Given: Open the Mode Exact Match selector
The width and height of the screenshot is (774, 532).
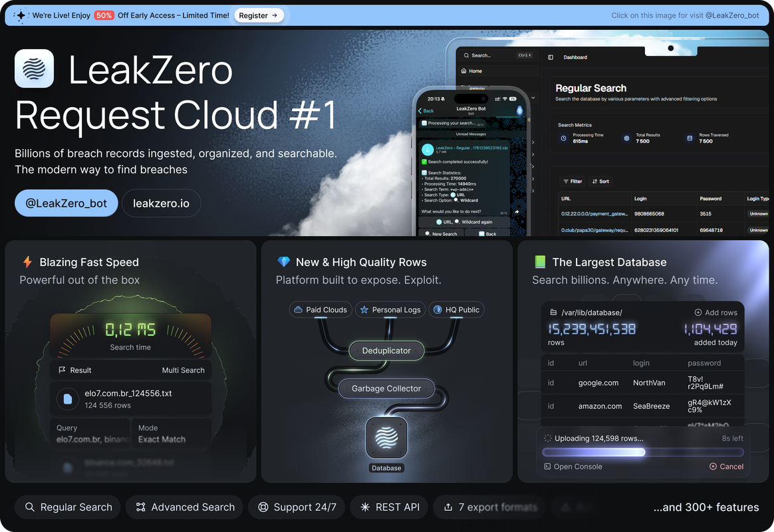Looking at the screenshot, I should coord(171,434).
